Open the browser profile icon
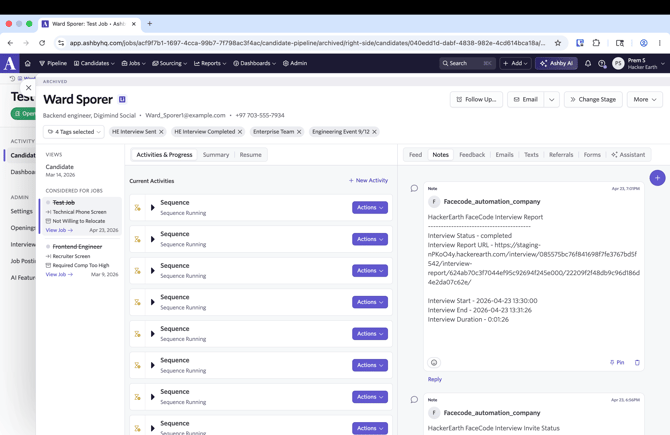670x435 pixels. pyautogui.click(x=644, y=43)
